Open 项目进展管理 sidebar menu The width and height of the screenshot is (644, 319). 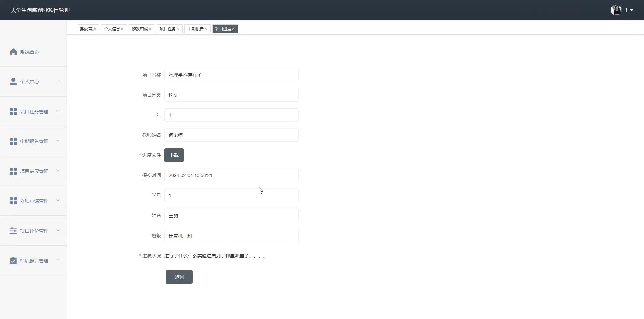pos(34,171)
